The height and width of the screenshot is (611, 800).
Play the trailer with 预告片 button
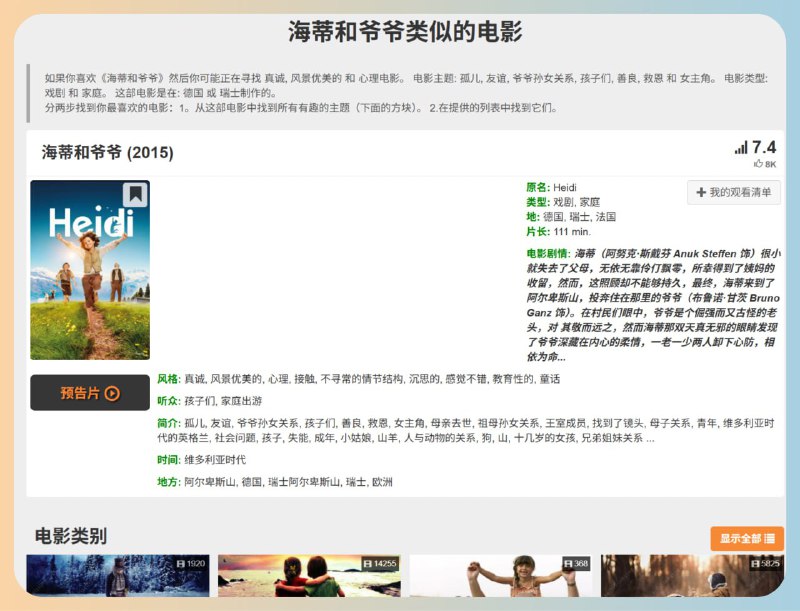coord(90,393)
